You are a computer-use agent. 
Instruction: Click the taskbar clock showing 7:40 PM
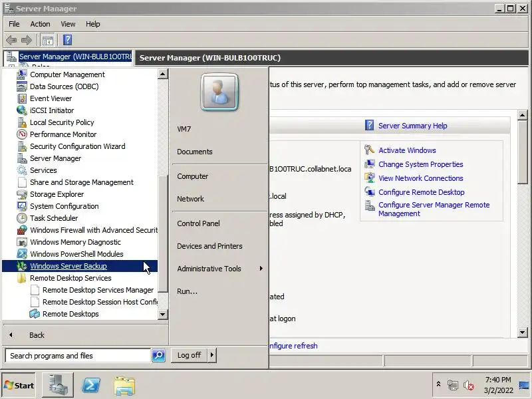tap(497, 380)
